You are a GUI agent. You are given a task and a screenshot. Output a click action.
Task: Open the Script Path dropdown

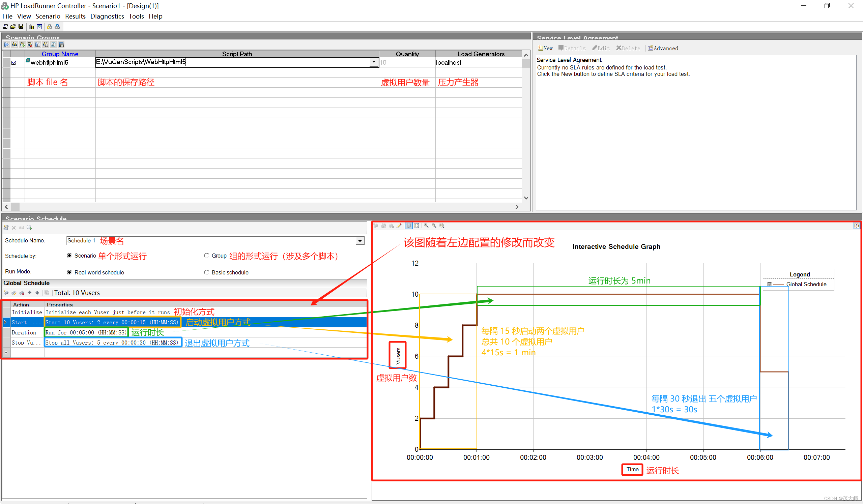(373, 62)
